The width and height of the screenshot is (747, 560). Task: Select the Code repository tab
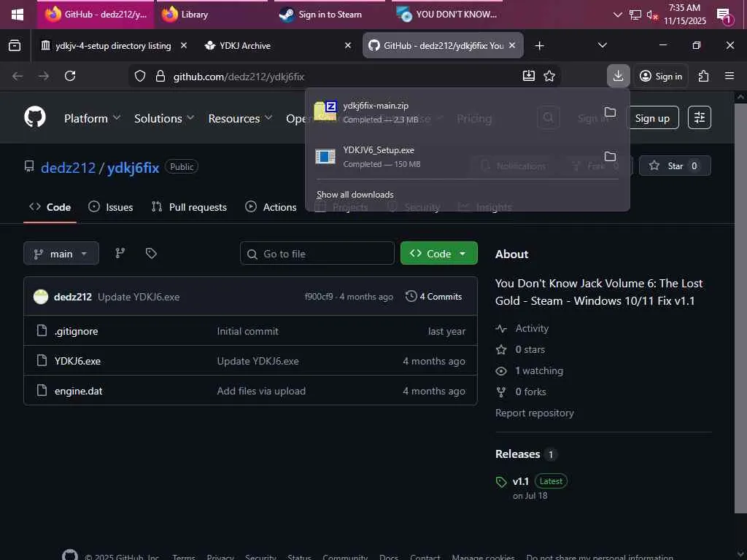tap(50, 207)
